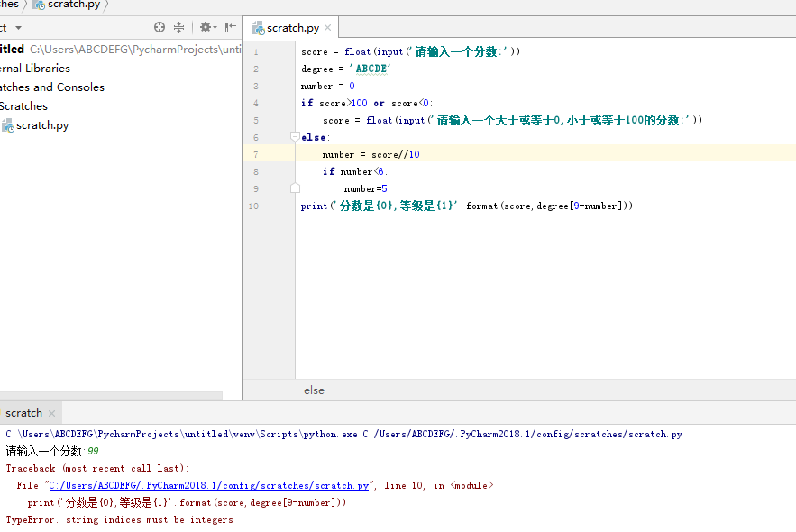Click the scratch.py tab file icon
This screenshot has width=796, height=532.
coord(259,28)
